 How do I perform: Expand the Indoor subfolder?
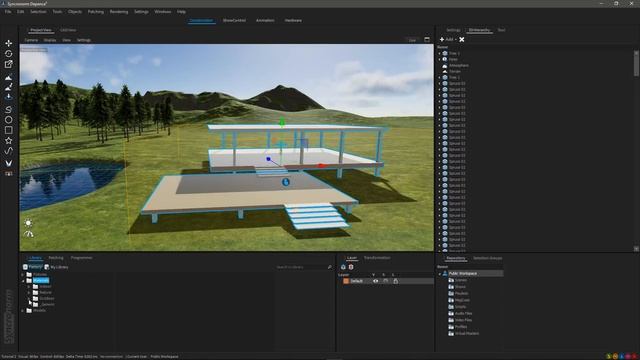(x=29, y=287)
